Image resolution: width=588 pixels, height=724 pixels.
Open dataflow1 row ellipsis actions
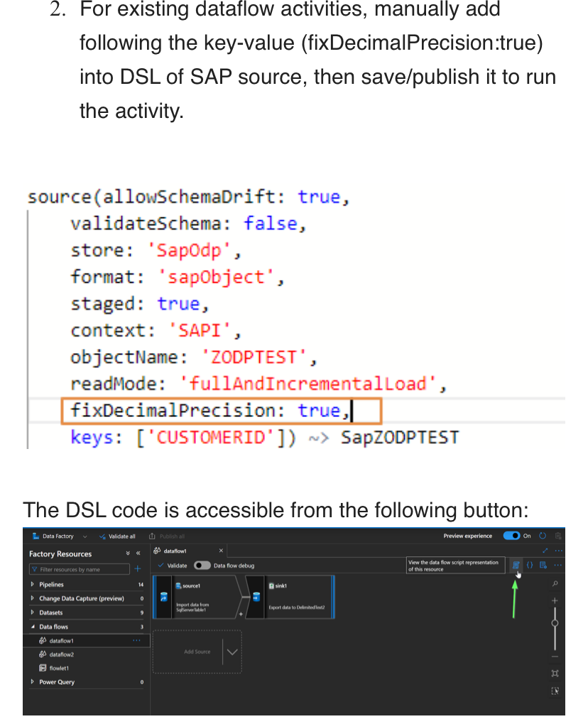[136, 640]
